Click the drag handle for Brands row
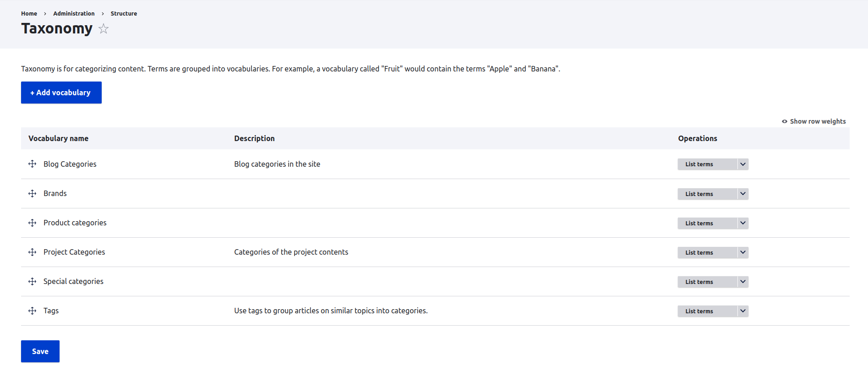This screenshot has height=371, width=868. pyautogui.click(x=33, y=193)
